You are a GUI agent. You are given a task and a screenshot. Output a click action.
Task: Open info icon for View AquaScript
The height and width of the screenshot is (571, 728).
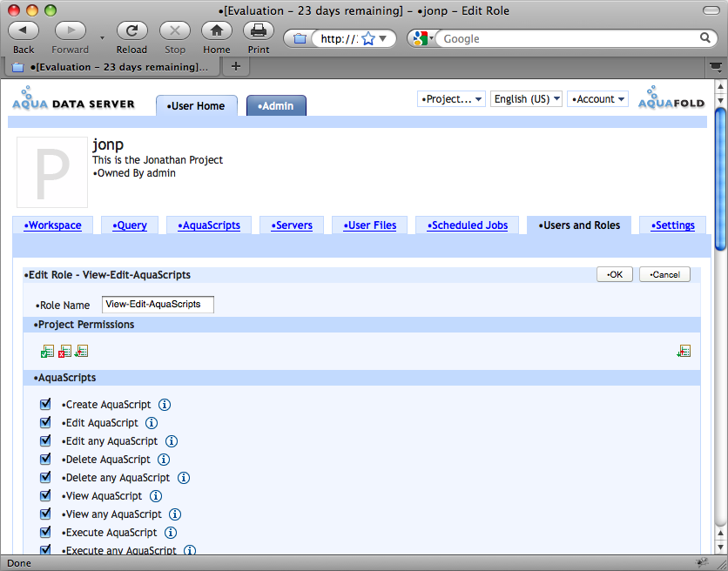(156, 496)
